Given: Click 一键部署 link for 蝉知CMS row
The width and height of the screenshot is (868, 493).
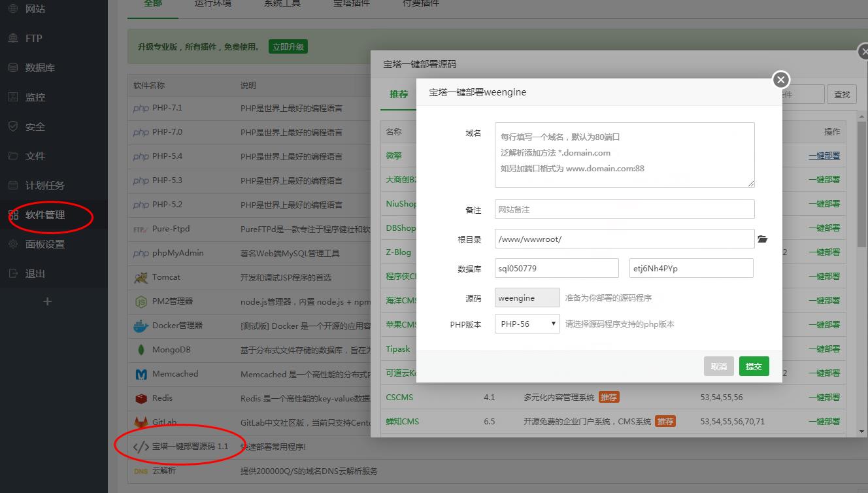Looking at the screenshot, I should coord(824,421).
